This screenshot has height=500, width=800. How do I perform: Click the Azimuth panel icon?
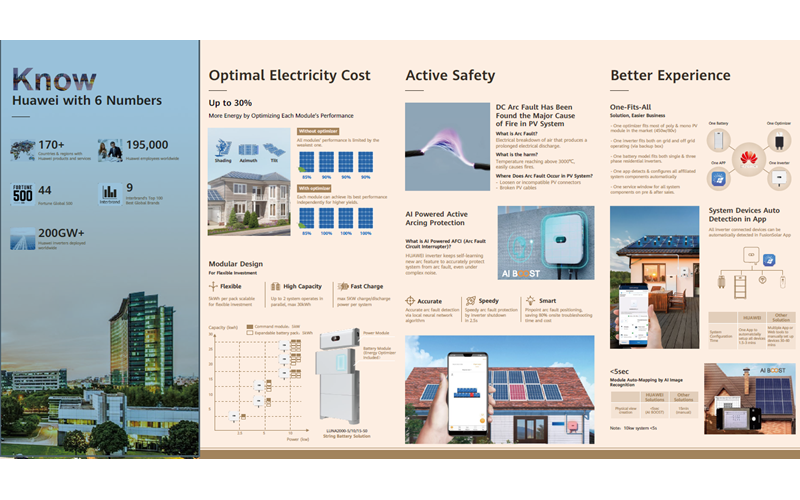248,149
